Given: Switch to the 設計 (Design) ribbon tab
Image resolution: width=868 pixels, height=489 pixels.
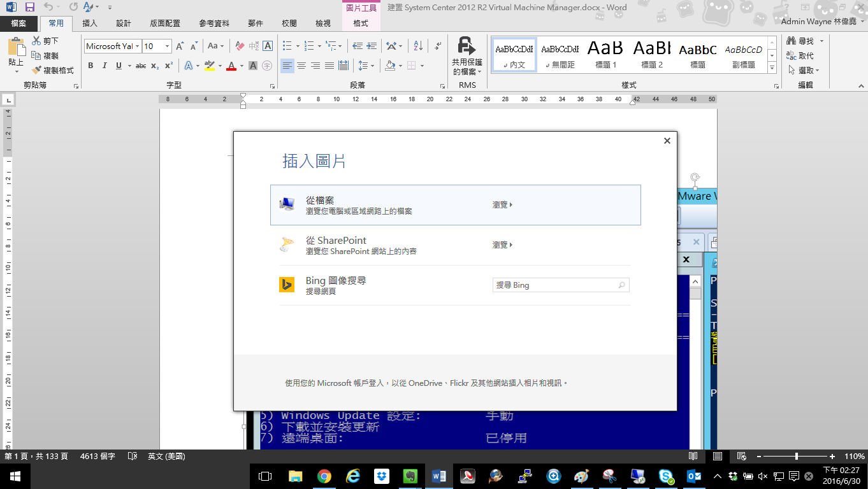Looking at the screenshot, I should [x=124, y=24].
